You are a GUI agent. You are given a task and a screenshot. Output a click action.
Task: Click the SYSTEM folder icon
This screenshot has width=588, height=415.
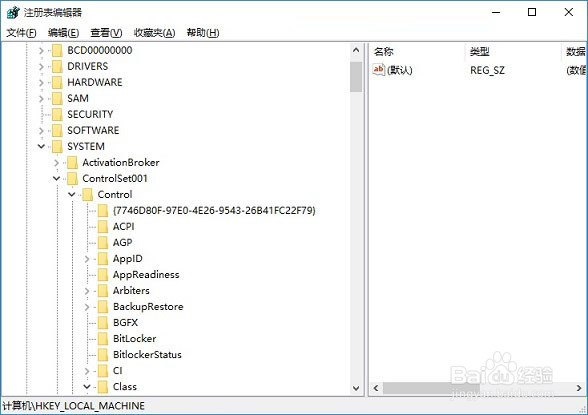(x=57, y=147)
